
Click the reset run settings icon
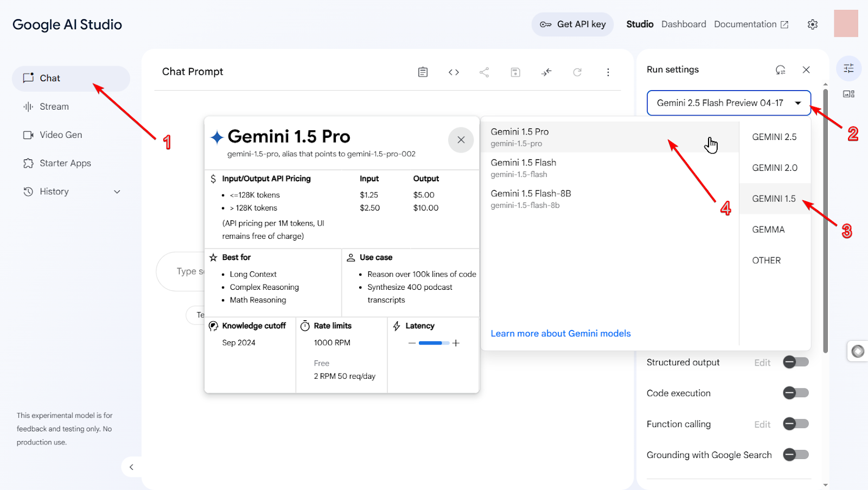[780, 69]
